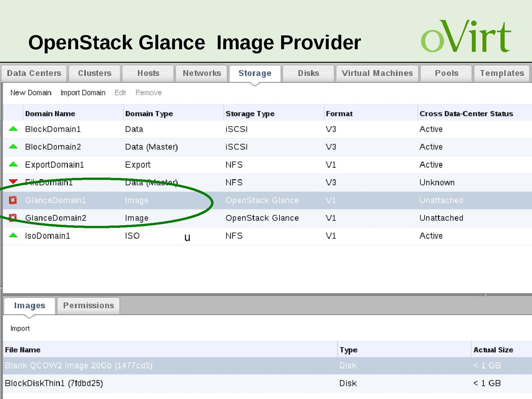
Task: Click red down-arrow icon for FileDomain1
Action: pos(13,182)
